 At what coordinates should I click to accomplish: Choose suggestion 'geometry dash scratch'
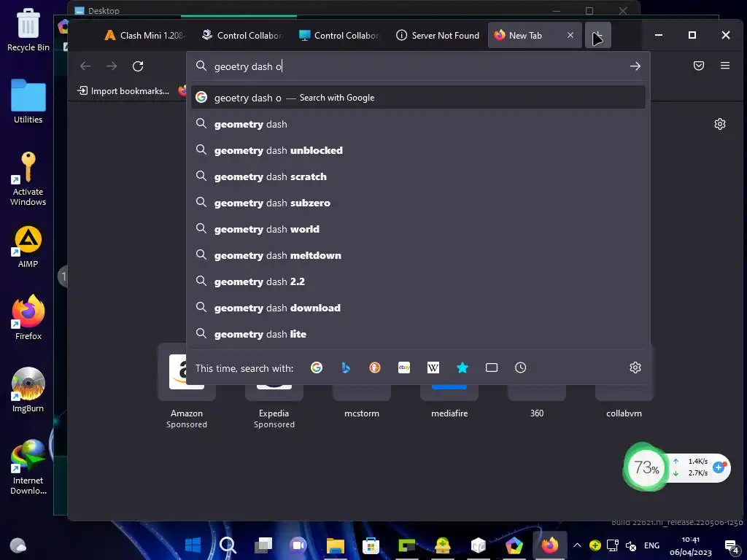(x=418, y=176)
